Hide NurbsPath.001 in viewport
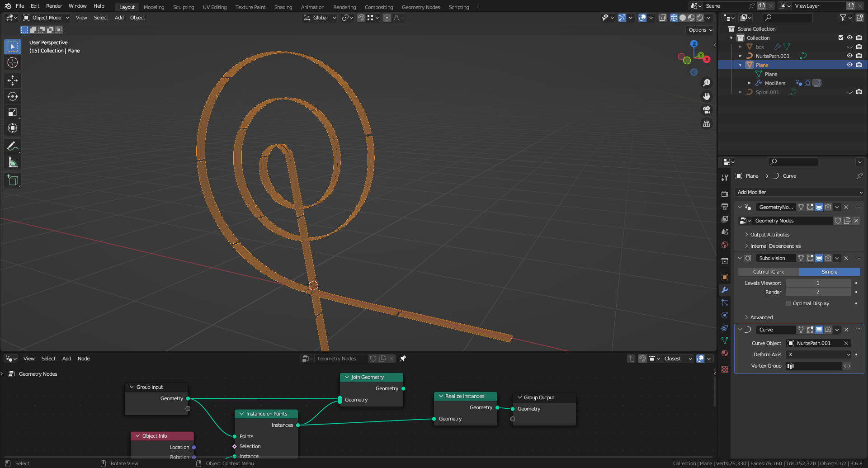The height and width of the screenshot is (468, 868). pyautogui.click(x=849, y=56)
